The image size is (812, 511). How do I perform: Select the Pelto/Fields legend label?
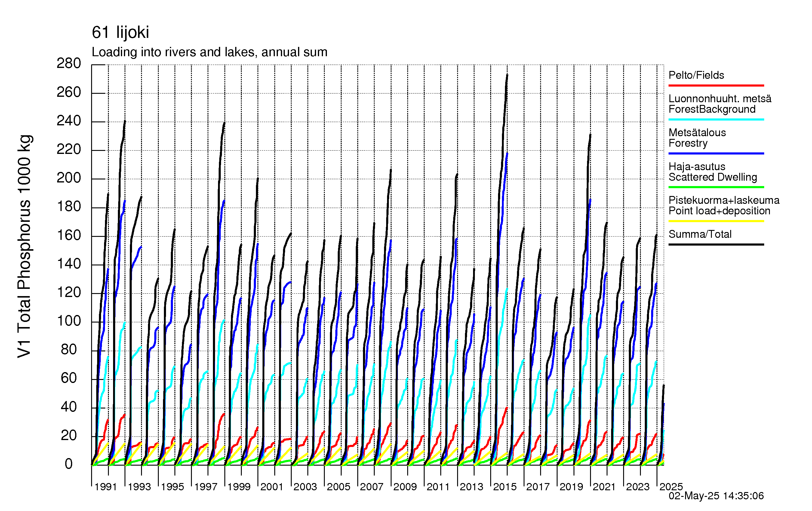tap(696, 75)
